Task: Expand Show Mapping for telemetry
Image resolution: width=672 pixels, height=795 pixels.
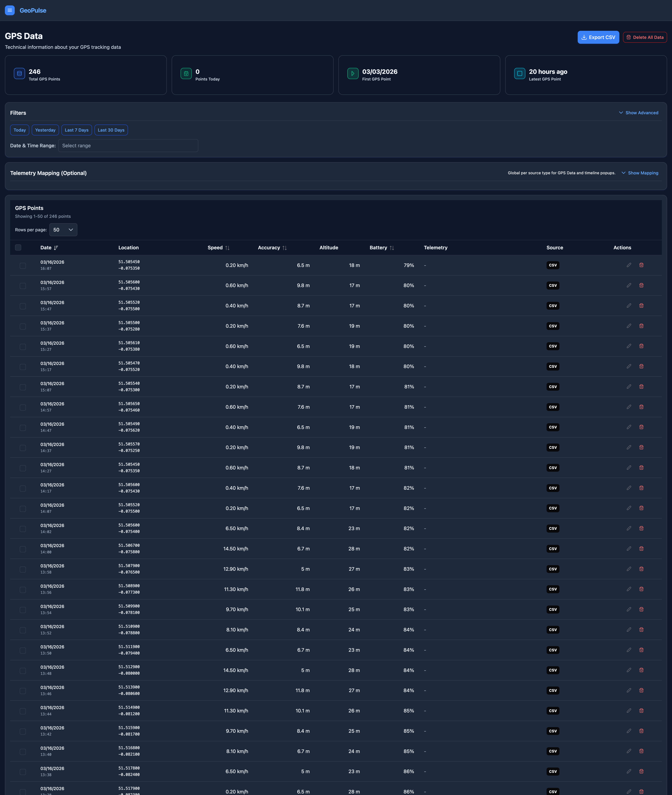Action: click(x=640, y=173)
